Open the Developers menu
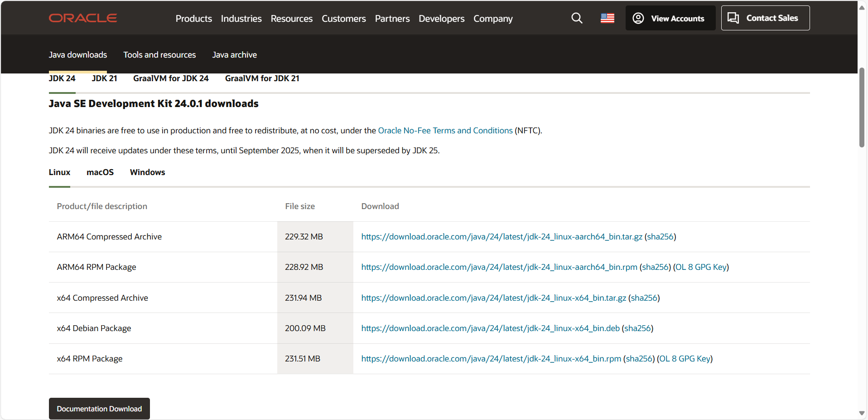868x420 pixels. tap(442, 19)
